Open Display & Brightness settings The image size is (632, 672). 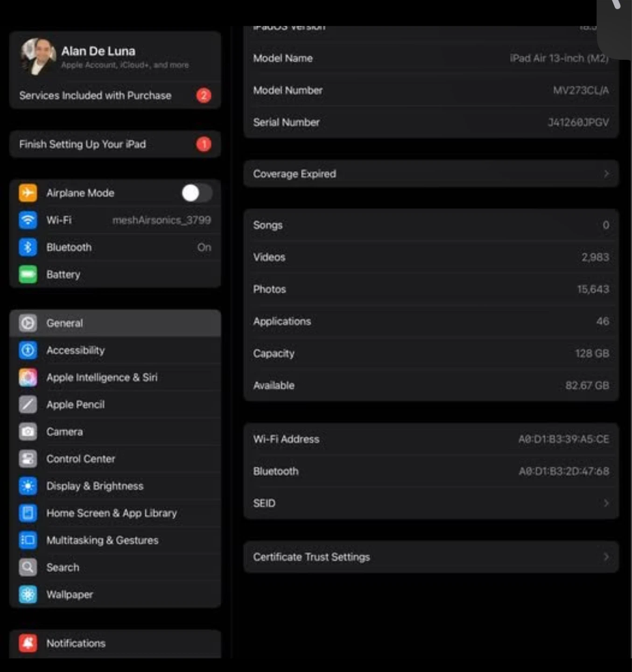coord(115,486)
